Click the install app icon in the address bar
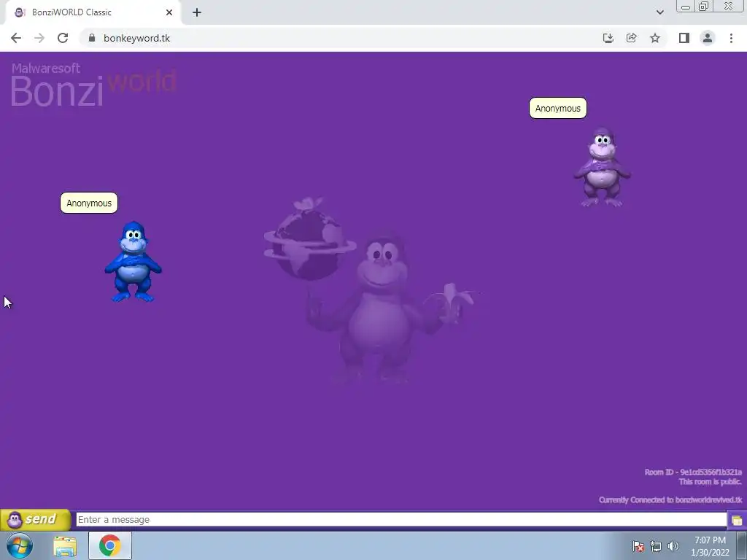The height and width of the screenshot is (560, 747). 608,38
